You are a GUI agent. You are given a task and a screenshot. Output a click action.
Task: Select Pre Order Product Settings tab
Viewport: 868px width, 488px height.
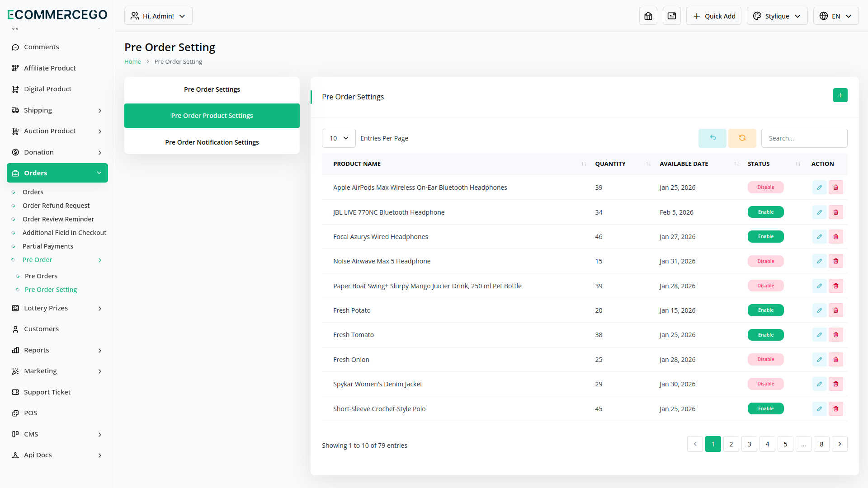212,116
